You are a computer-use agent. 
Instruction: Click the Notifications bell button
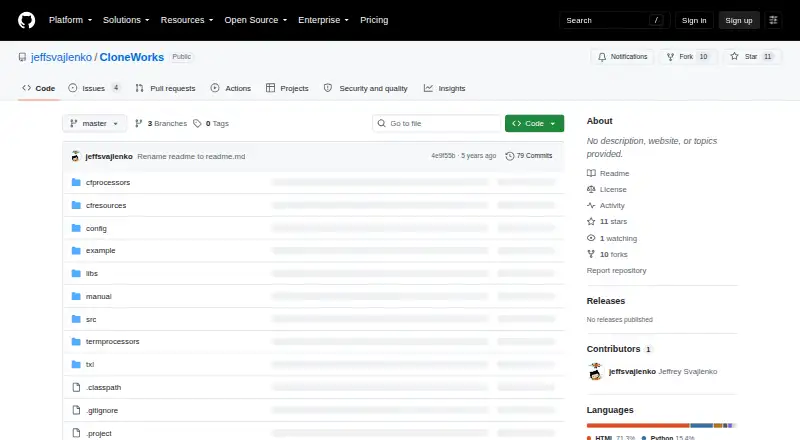622,57
